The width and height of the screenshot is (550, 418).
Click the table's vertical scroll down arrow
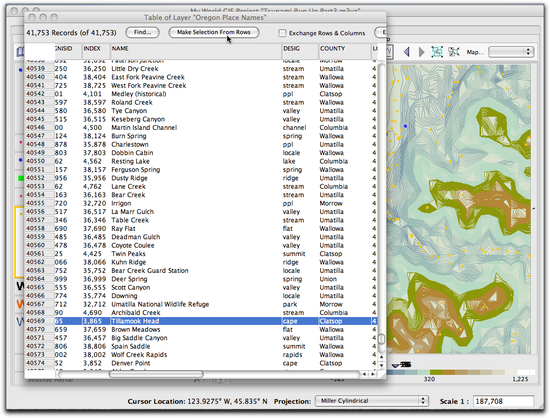[x=382, y=366]
